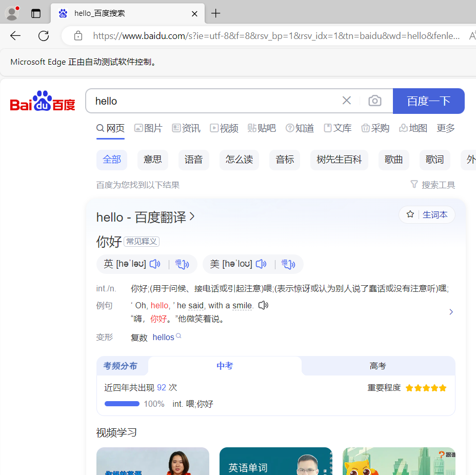Click the word smile in example
Image resolution: width=476 pixels, height=475 pixels.
click(242, 305)
